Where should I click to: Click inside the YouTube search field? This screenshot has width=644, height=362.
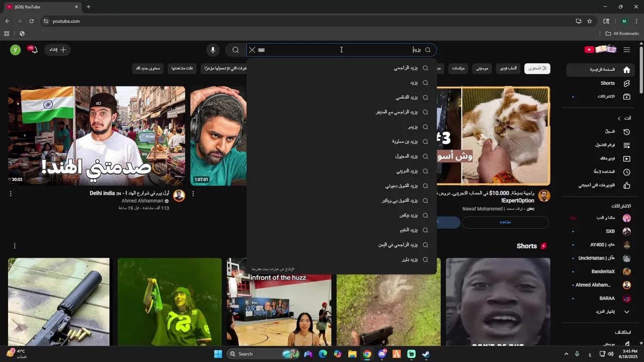(341, 50)
